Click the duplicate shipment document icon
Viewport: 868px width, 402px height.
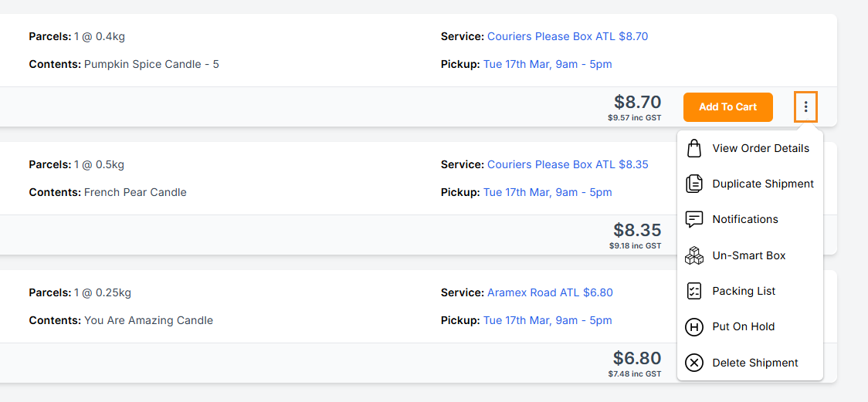(x=694, y=184)
